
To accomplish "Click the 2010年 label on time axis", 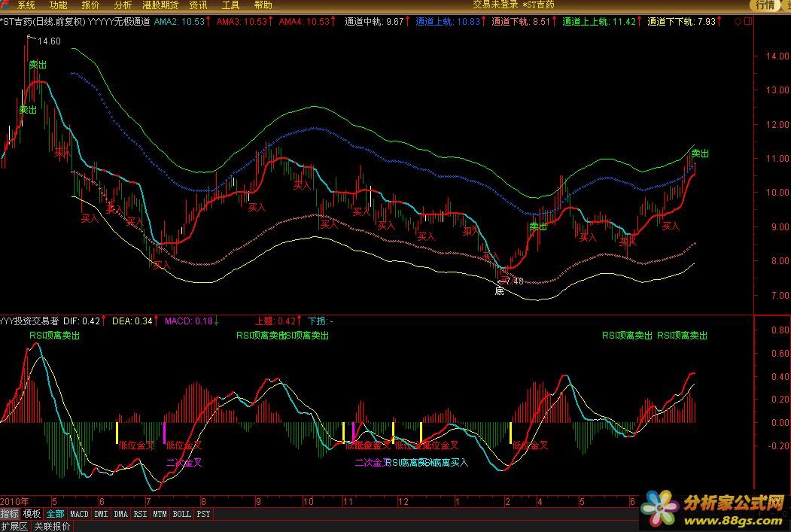I will [14, 501].
